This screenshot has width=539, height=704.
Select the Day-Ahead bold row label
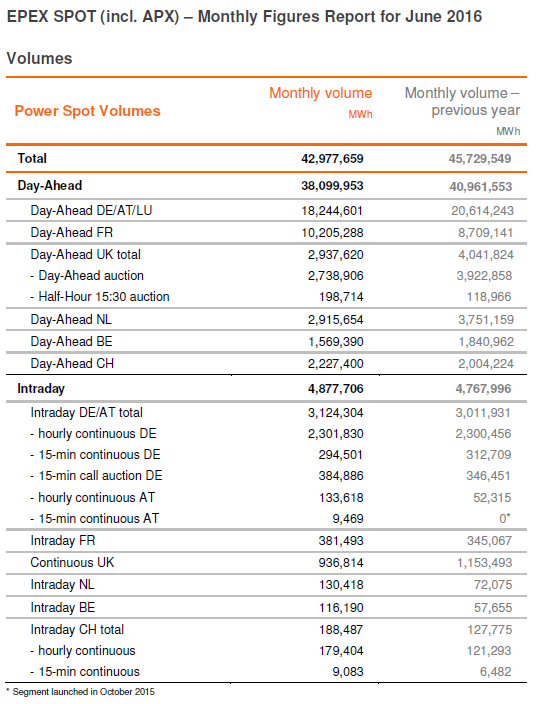point(49,185)
